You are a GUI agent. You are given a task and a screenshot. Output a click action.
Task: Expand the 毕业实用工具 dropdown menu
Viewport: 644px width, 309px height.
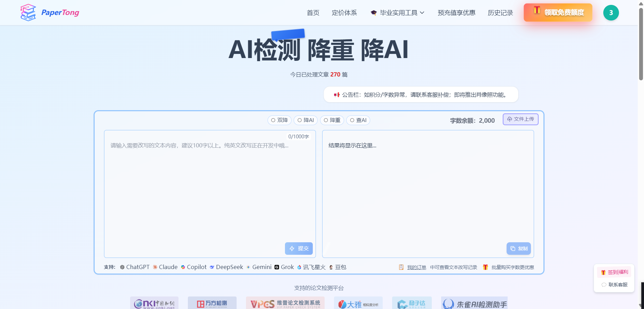tap(398, 13)
